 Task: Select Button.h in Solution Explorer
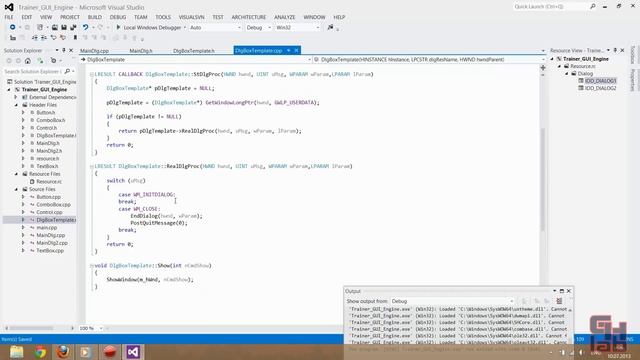tap(45, 112)
